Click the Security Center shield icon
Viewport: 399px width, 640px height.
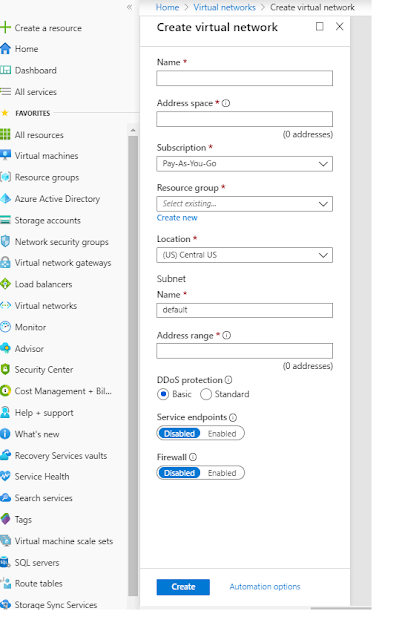[x=5, y=369]
